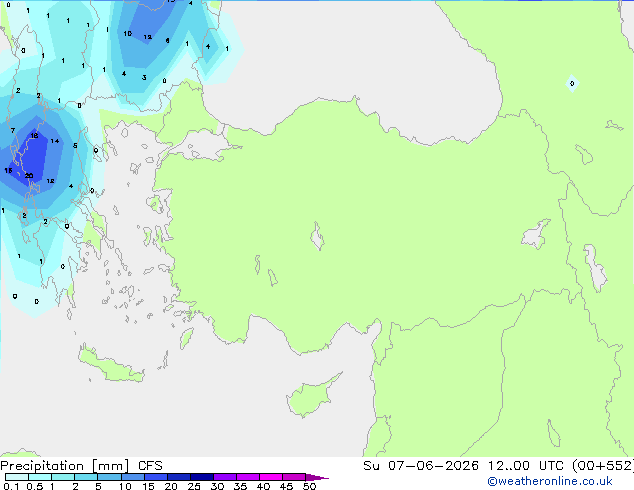Click the navy legend swatch between 25 and 30
The height and width of the screenshot is (490, 634).
[202, 477]
